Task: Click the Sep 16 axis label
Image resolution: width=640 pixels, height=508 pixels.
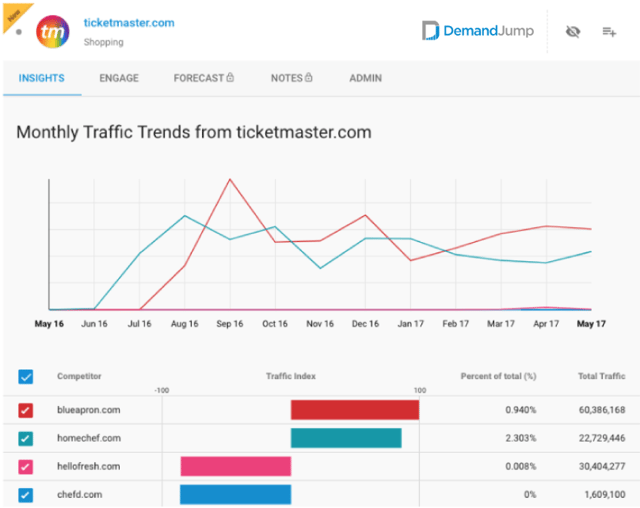Action: pyautogui.click(x=230, y=324)
